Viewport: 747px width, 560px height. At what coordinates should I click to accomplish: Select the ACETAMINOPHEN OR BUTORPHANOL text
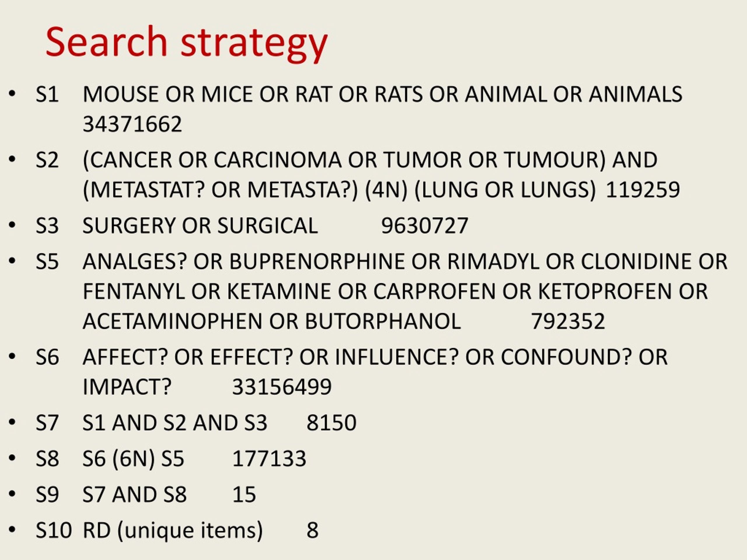point(271,321)
